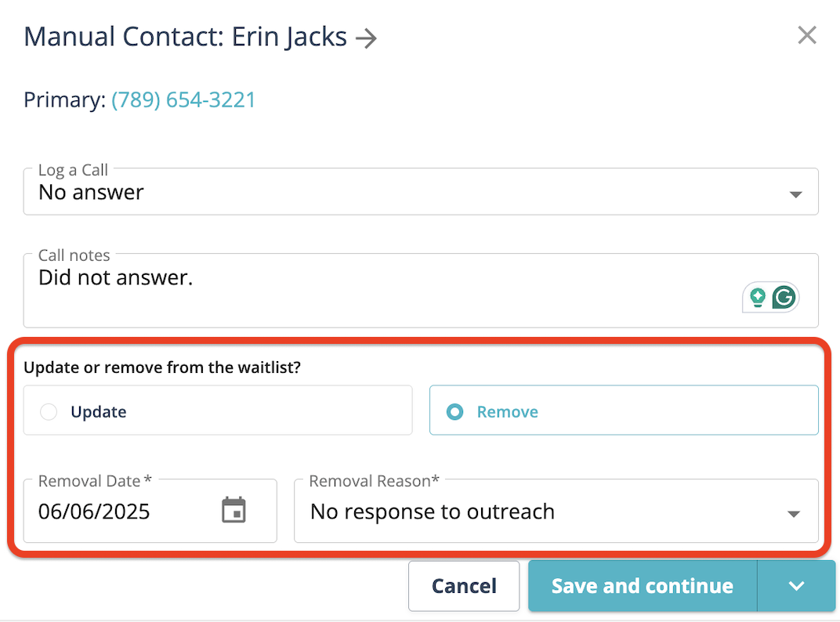Image resolution: width=840 pixels, height=622 pixels.
Task: Select the Remove radio button
Action: click(x=454, y=412)
